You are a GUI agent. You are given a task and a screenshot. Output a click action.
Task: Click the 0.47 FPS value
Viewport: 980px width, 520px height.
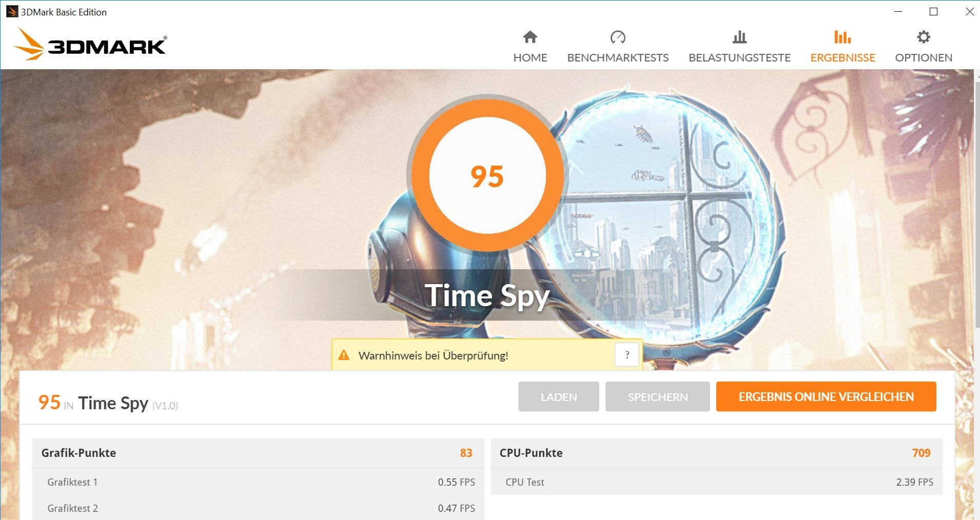coord(456,508)
